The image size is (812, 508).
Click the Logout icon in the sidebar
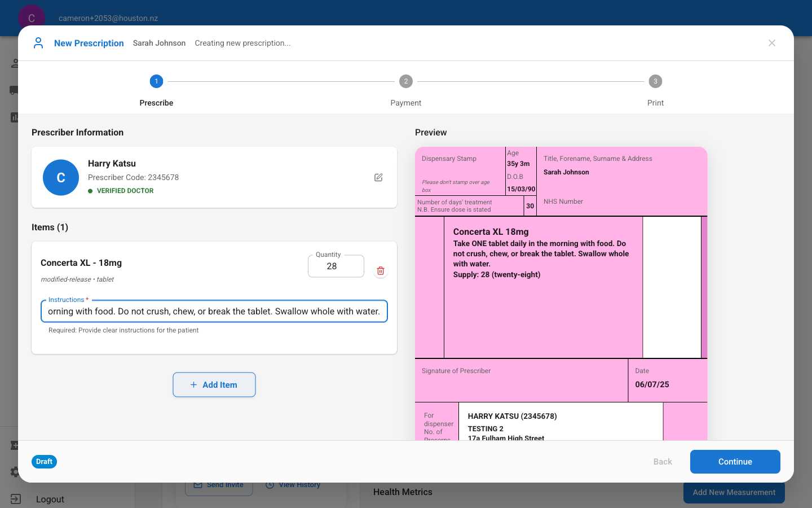(16, 499)
